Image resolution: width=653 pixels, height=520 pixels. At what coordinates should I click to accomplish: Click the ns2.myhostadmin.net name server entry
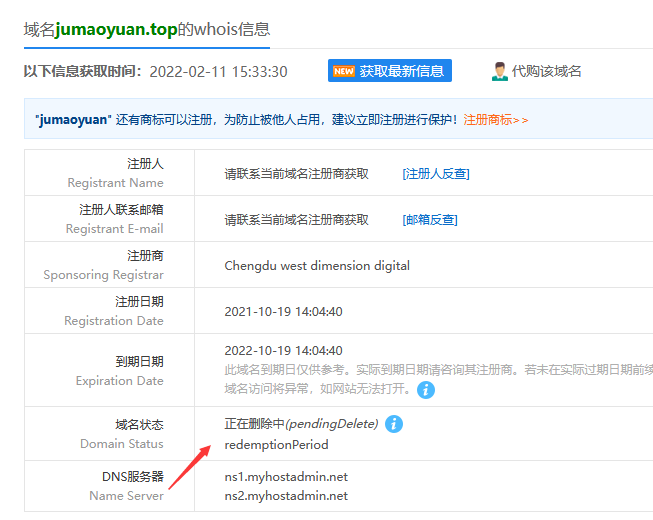286,495
